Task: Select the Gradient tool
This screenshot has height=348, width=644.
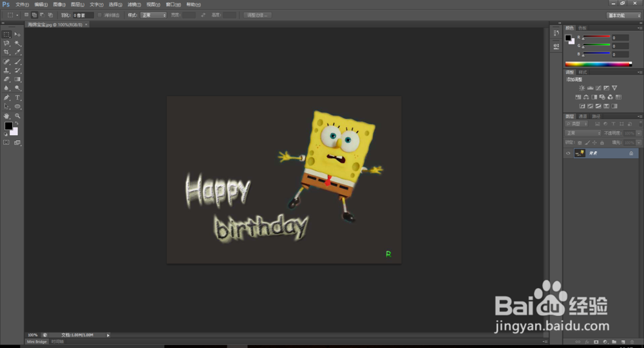Action: 17,79
